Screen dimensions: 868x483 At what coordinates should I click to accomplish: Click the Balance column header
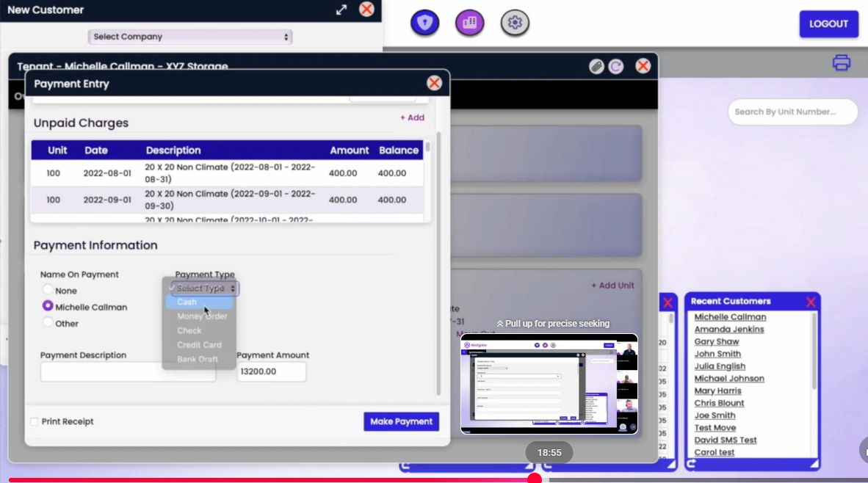point(399,150)
